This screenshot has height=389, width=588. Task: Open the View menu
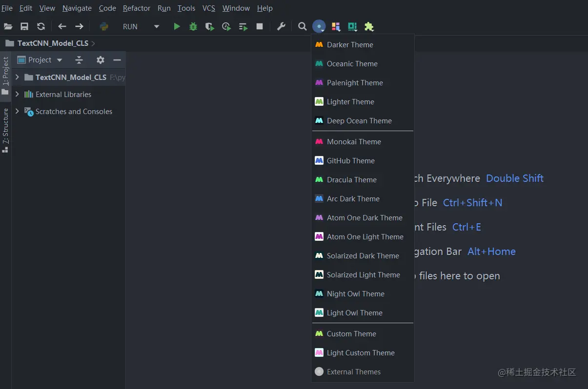pyautogui.click(x=47, y=8)
